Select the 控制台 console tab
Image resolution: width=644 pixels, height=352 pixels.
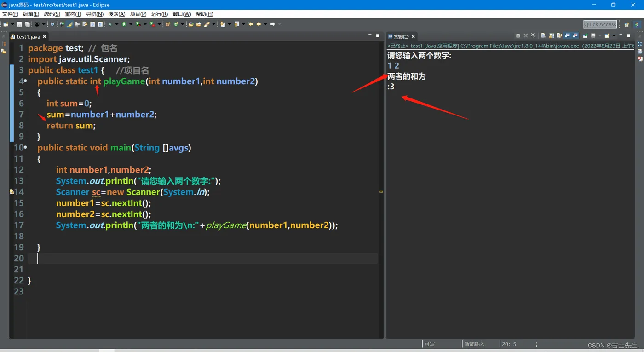tap(401, 36)
